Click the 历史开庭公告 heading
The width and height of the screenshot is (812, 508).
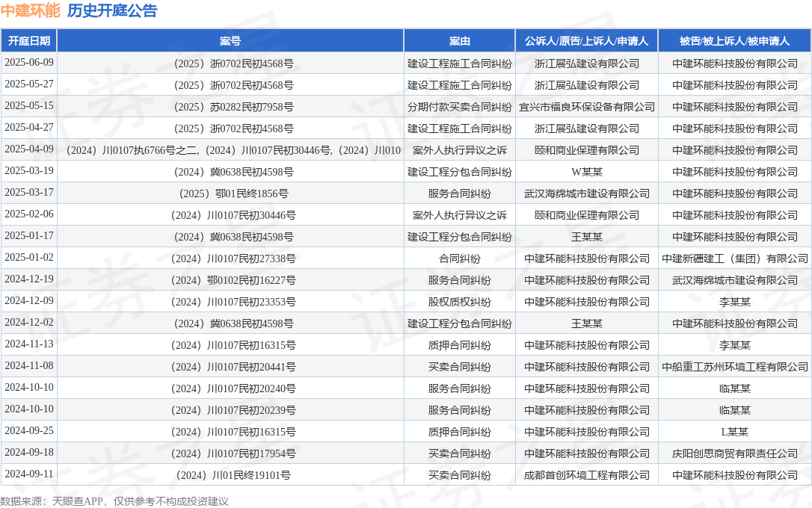click(x=112, y=10)
